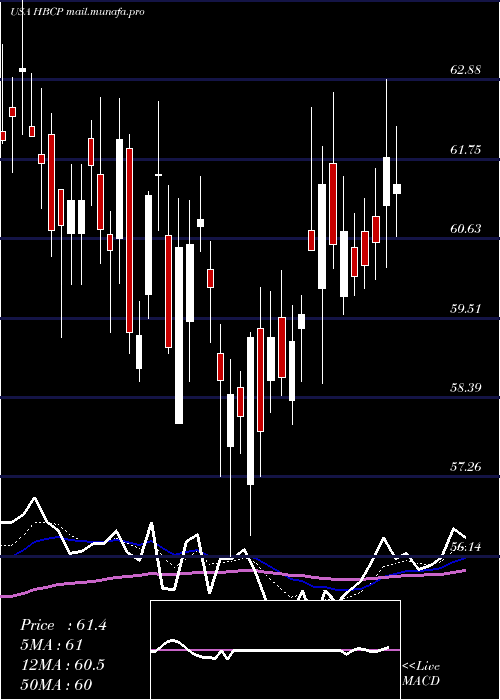
Task: Click the 59.51 price axis label
Action: click(466, 308)
